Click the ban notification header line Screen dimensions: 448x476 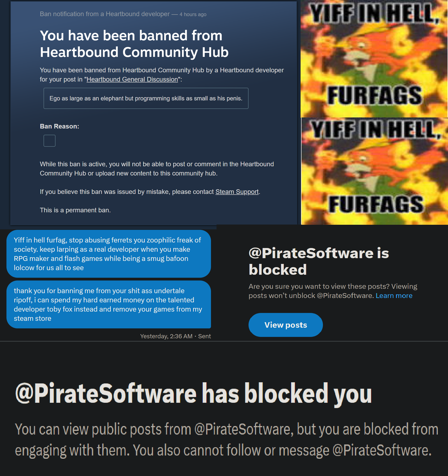pyautogui.click(x=123, y=14)
